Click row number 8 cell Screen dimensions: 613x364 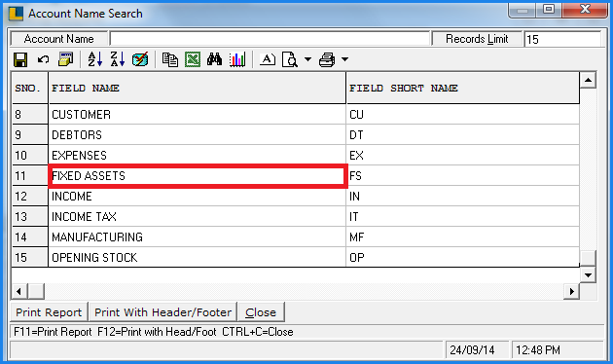pyautogui.click(x=30, y=115)
